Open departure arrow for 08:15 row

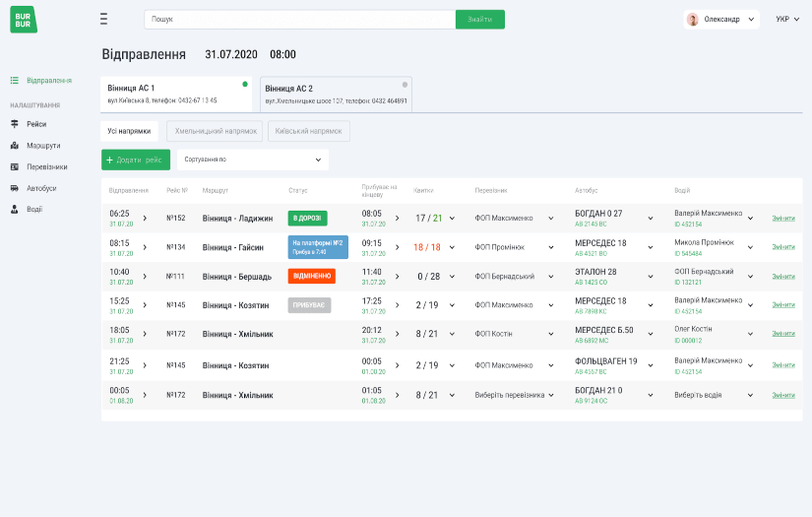click(145, 247)
